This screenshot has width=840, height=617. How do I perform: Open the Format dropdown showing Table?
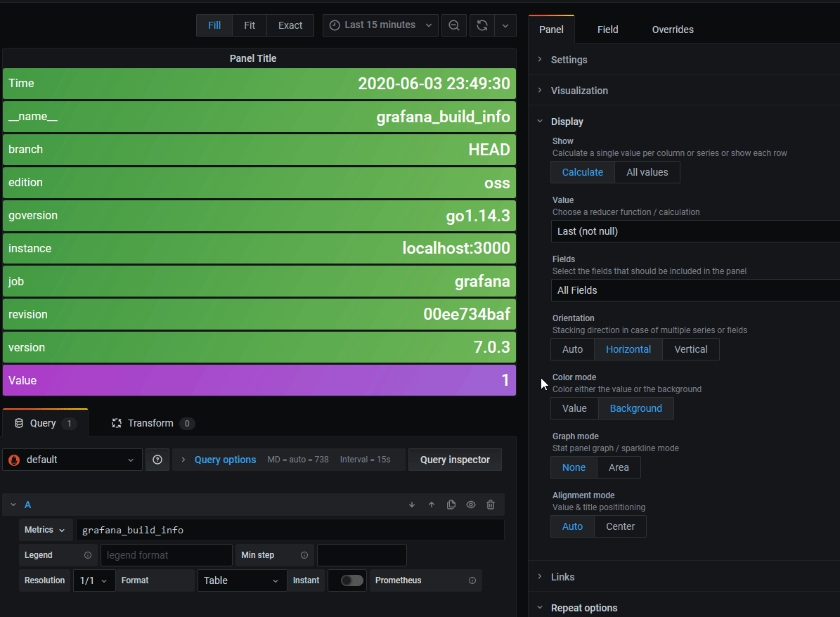point(241,580)
